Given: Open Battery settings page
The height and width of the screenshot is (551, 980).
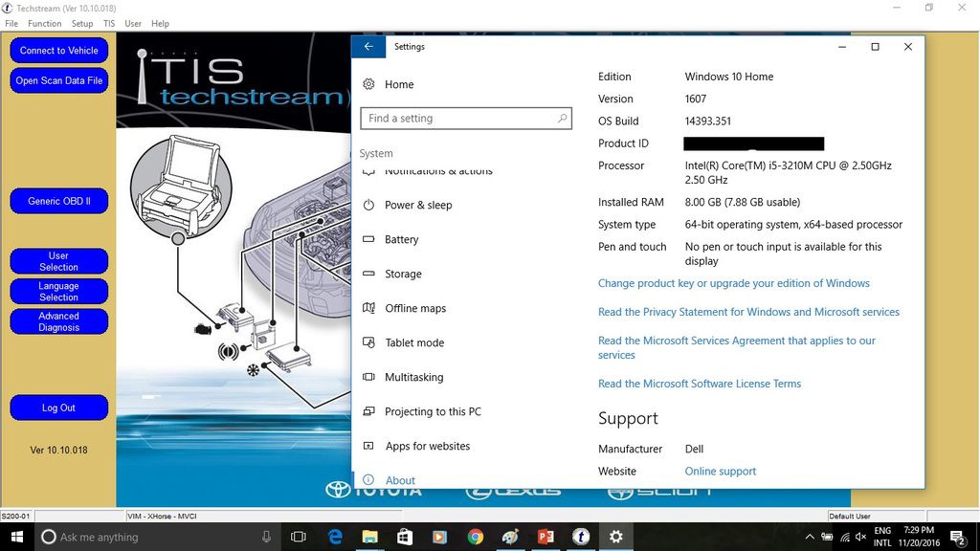Looking at the screenshot, I should (402, 239).
